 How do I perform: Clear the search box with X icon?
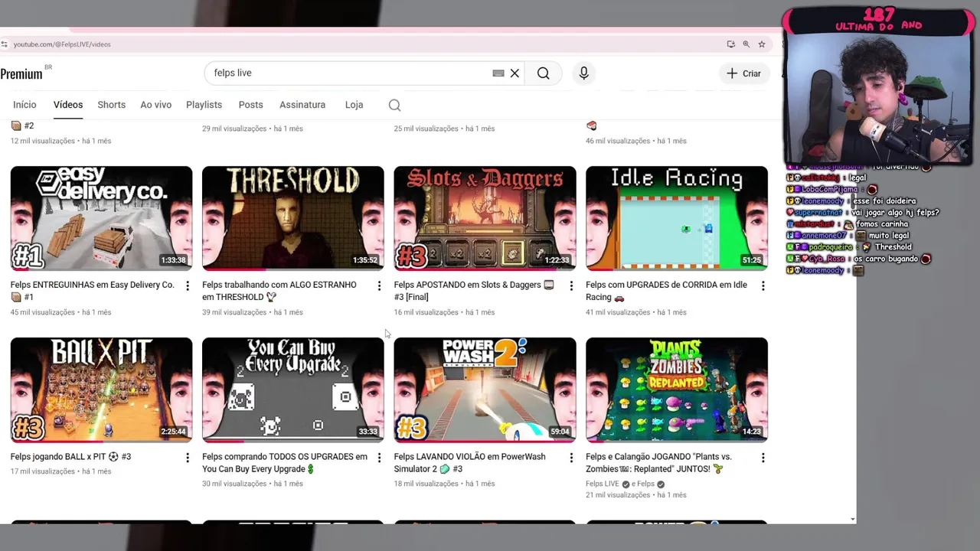[x=514, y=73]
